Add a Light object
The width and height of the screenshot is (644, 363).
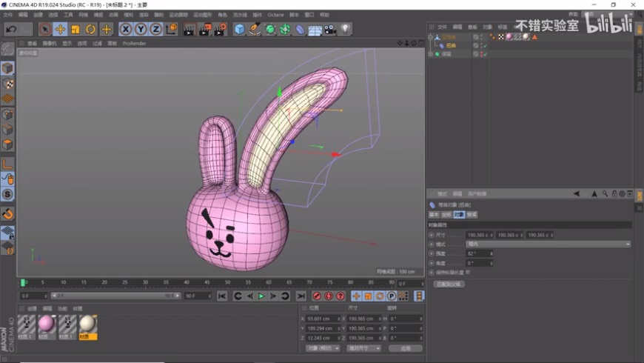346,29
